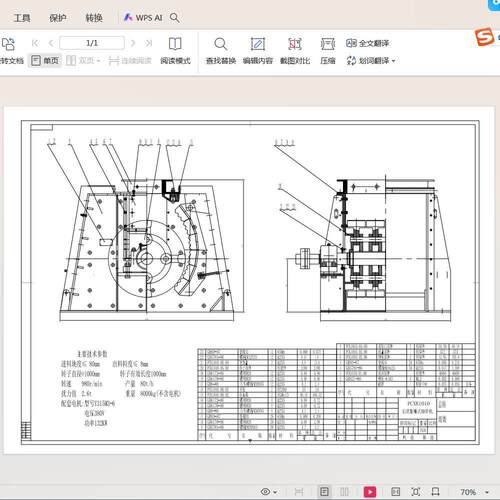
Task: Open the 70% zoom level dropdown
Action: click(487, 492)
